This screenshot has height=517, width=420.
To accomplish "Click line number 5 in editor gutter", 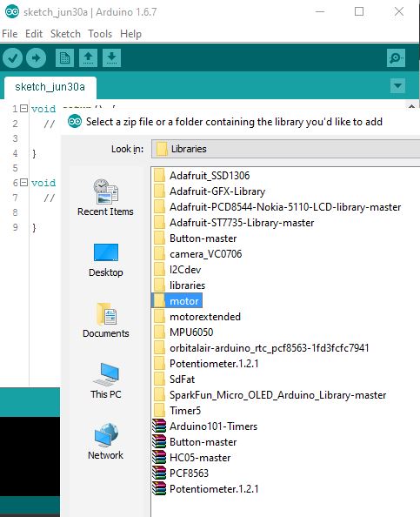I will click(x=15, y=168).
